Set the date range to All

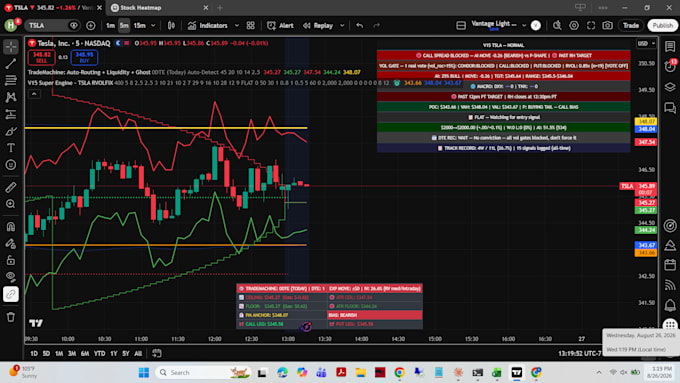tap(138, 354)
